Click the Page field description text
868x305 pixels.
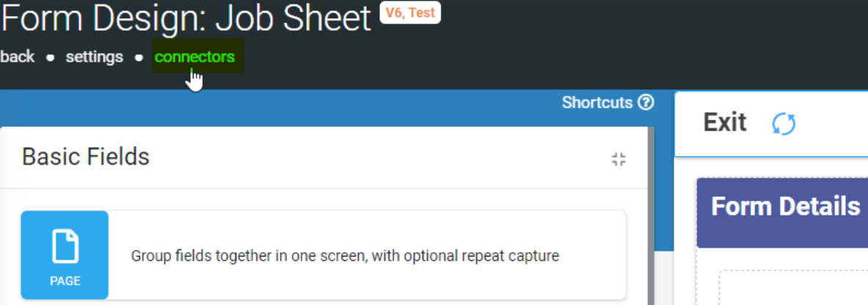coord(345,256)
